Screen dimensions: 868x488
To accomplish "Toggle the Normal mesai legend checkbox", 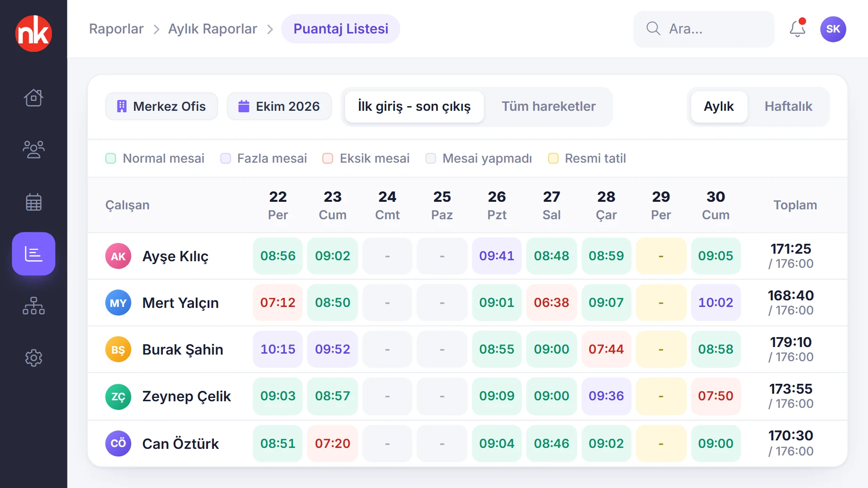I will pyautogui.click(x=111, y=158).
